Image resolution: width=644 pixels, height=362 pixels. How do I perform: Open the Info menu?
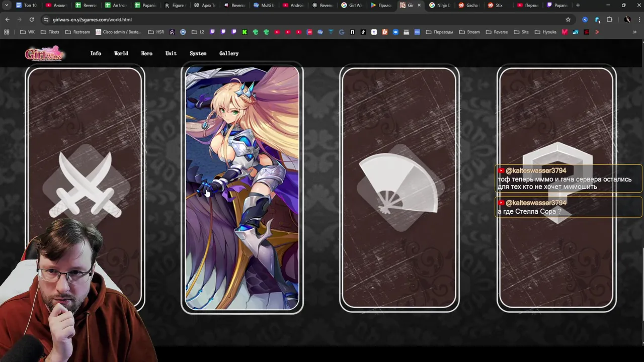pos(96,53)
